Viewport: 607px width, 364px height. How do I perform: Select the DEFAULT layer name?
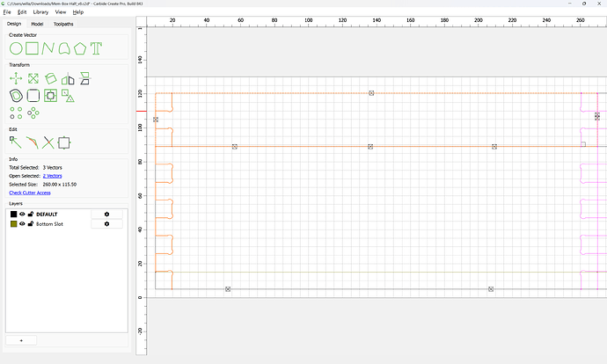point(47,214)
